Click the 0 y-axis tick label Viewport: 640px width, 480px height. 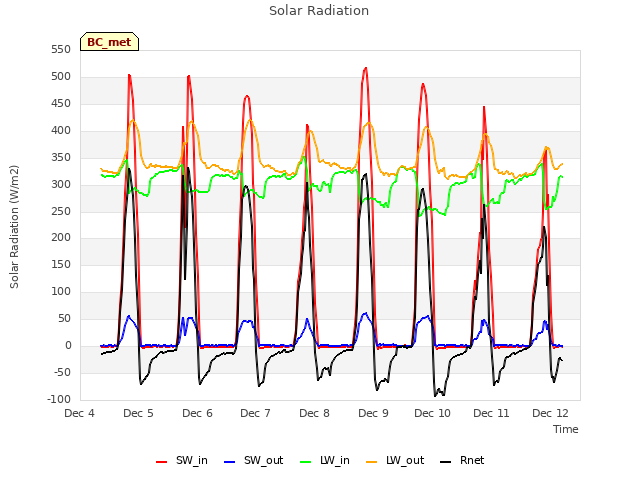(x=68, y=345)
